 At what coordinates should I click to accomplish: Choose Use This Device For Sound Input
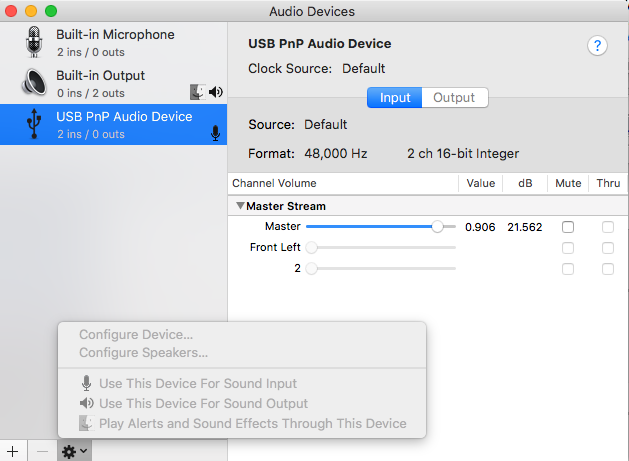pos(197,384)
